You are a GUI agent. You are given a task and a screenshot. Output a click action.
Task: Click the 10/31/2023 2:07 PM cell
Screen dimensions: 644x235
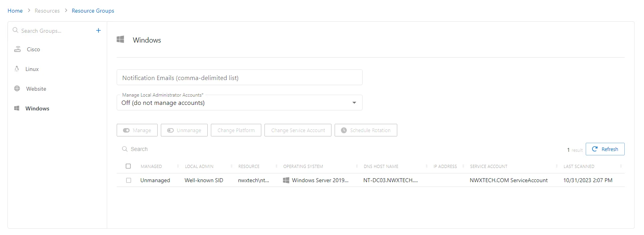pyautogui.click(x=588, y=180)
